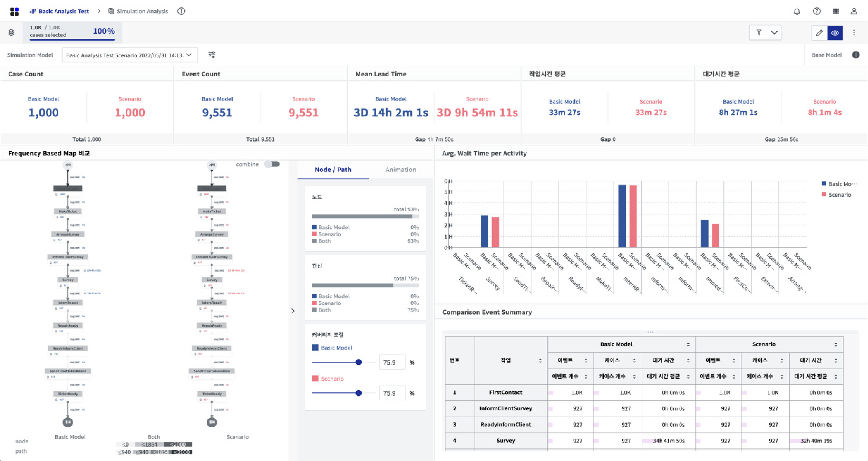Expand the filter dropdown chevron
Image resolution: width=868 pixels, height=461 pixels.
point(774,33)
